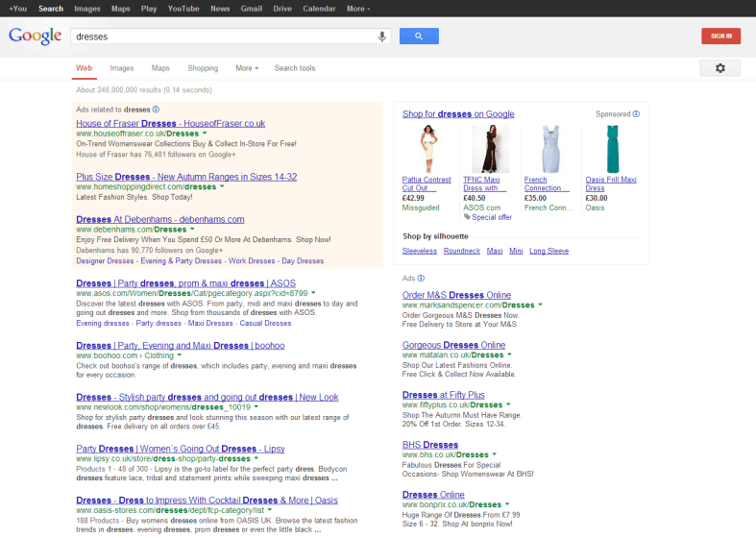Viewport: 756px width, 538px height.
Task: Open Drive from the top bar
Action: pos(282,9)
